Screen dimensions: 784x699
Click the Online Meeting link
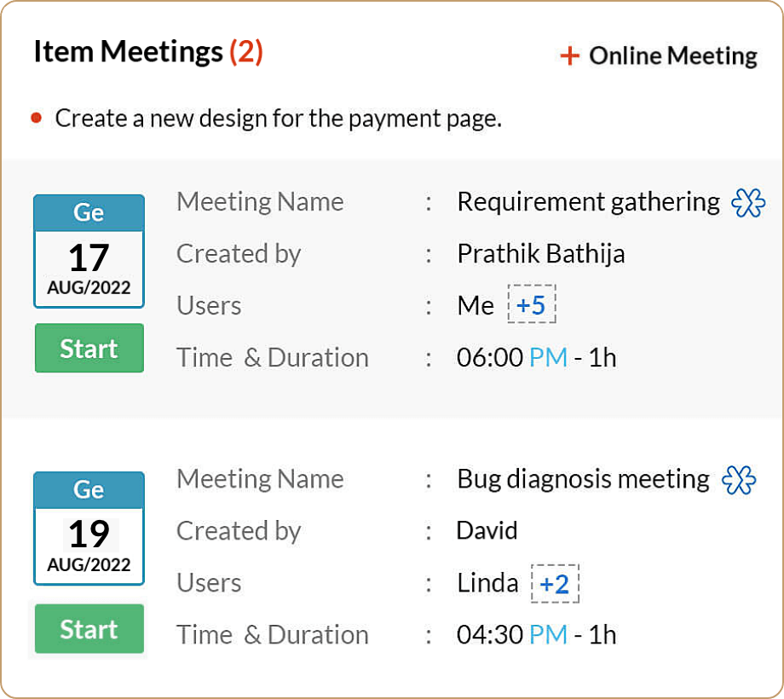tap(671, 55)
